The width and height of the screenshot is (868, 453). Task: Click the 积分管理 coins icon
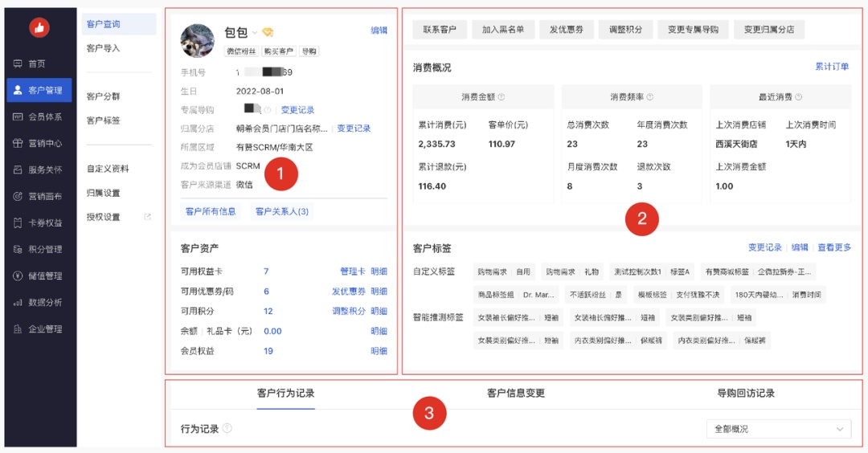[x=18, y=250]
